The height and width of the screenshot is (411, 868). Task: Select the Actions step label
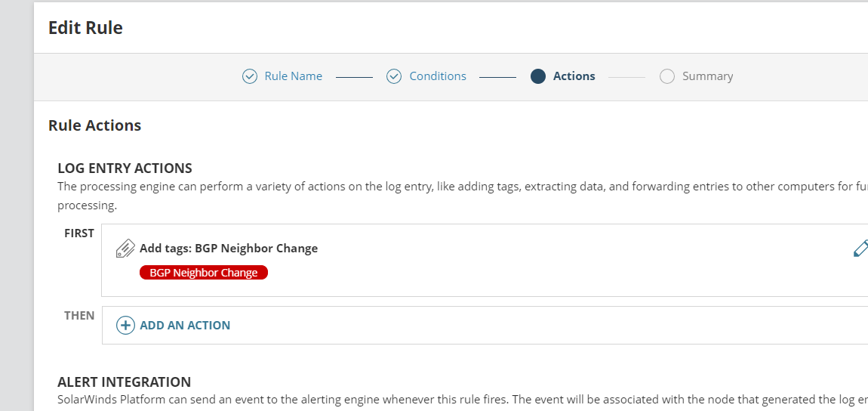point(574,76)
